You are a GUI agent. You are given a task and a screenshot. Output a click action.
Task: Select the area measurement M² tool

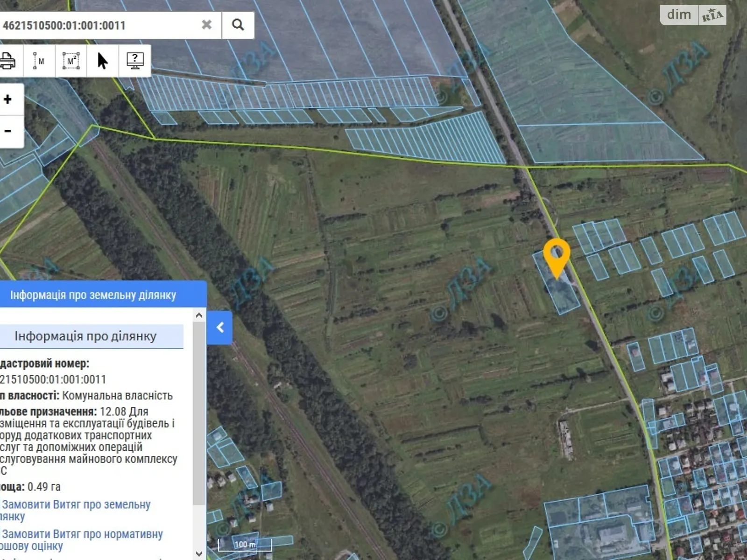(x=71, y=61)
